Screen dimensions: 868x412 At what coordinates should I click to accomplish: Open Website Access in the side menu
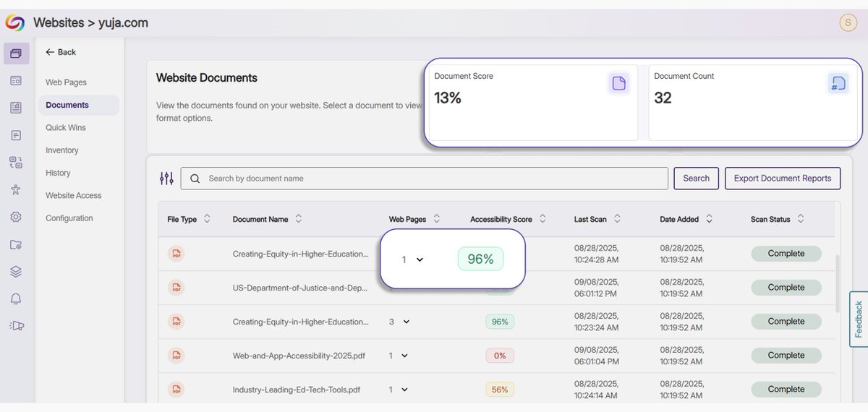(x=74, y=196)
